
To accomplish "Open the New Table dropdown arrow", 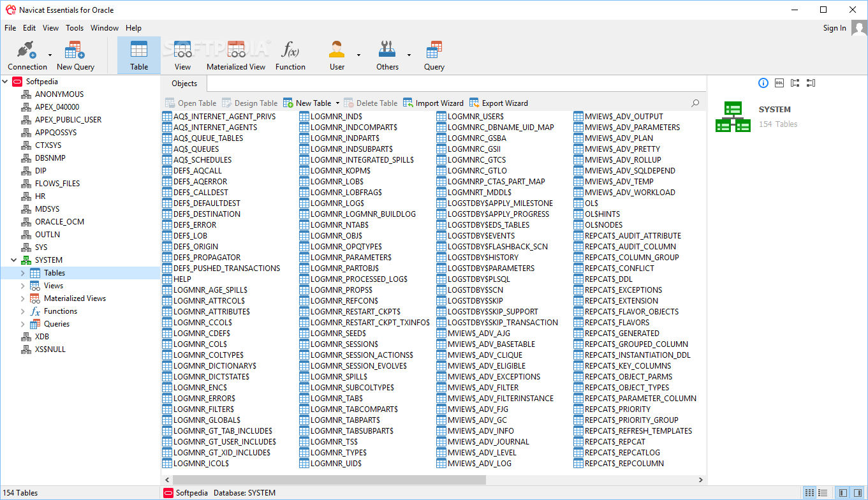I will tap(337, 103).
